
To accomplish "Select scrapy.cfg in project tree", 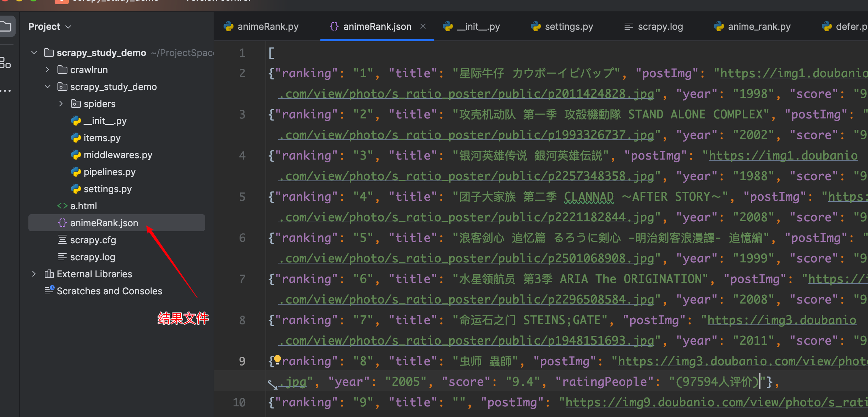I will [93, 240].
